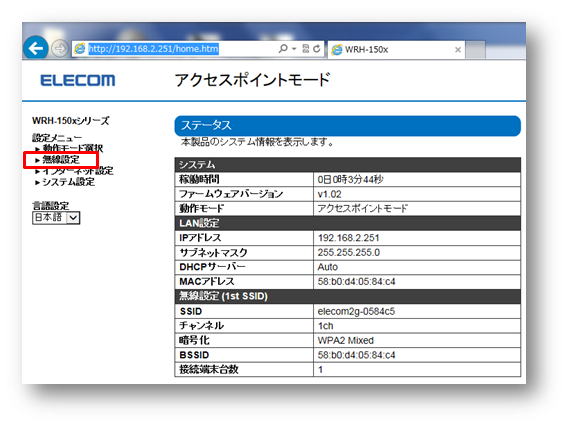Click the システム section header

point(348,165)
